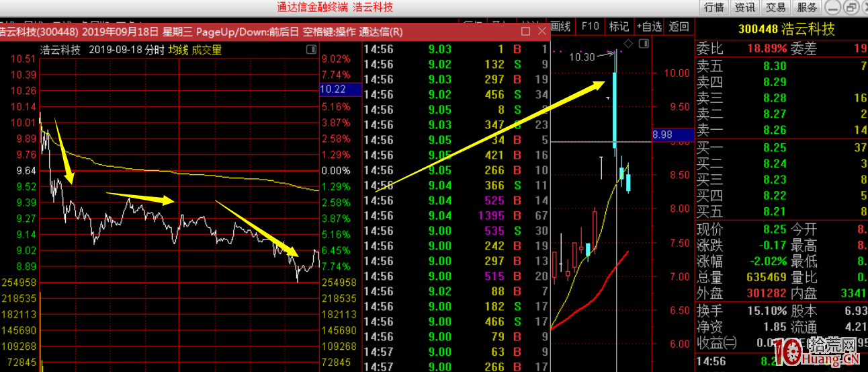
Task: Add stock via +自选 button
Action: click(x=649, y=27)
